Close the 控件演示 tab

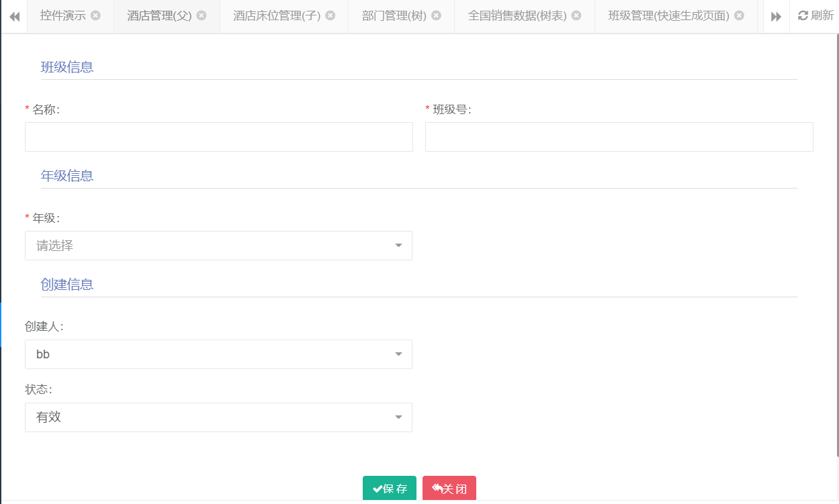click(95, 15)
